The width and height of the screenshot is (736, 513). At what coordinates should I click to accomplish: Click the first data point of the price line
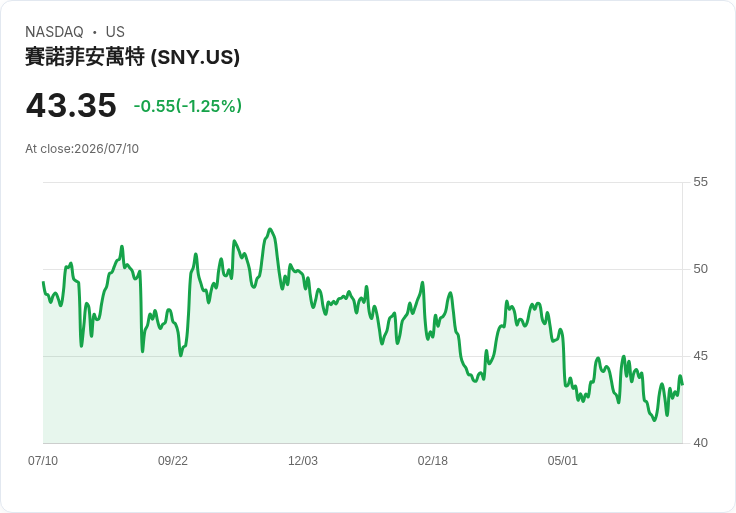(x=43, y=282)
